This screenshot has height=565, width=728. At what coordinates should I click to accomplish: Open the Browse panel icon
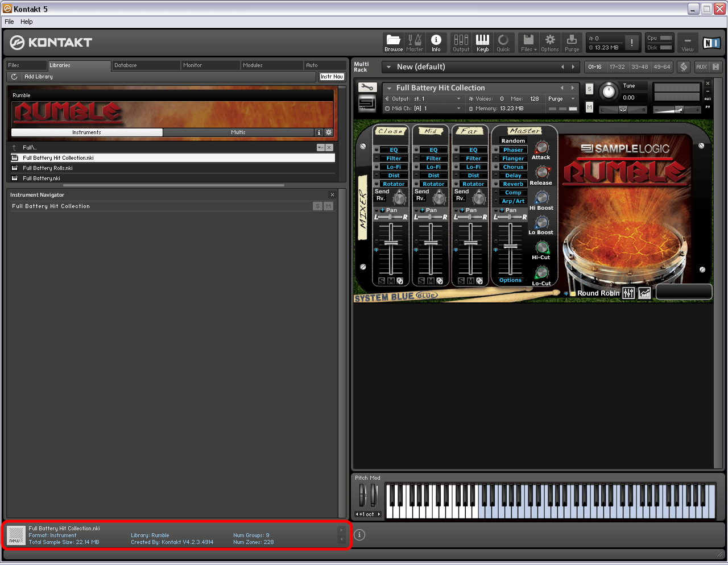[393, 43]
